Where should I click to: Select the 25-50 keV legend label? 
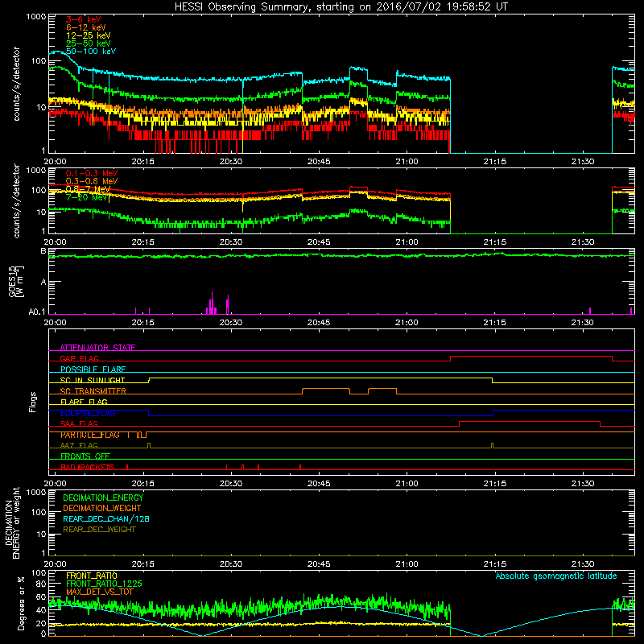(89, 43)
